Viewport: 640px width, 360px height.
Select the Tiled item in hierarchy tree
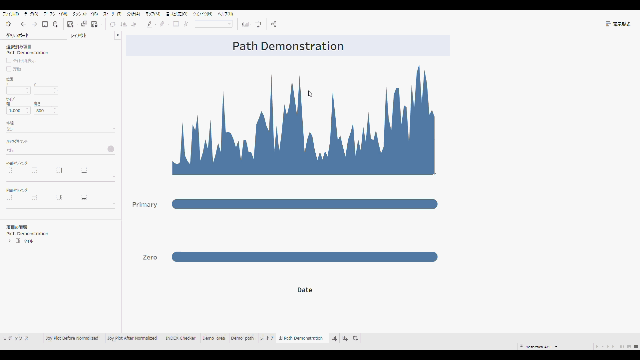click(28, 241)
